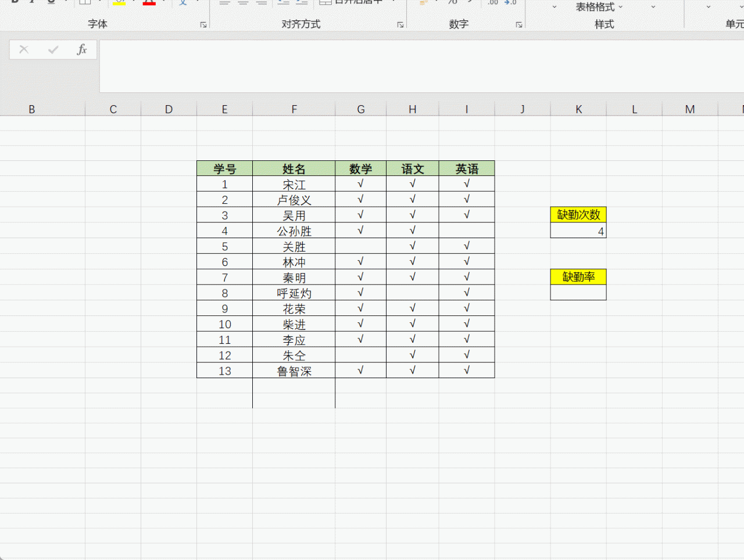This screenshot has width=744, height=560.
Task: Select the 姓名 header cell
Action: 294,168
